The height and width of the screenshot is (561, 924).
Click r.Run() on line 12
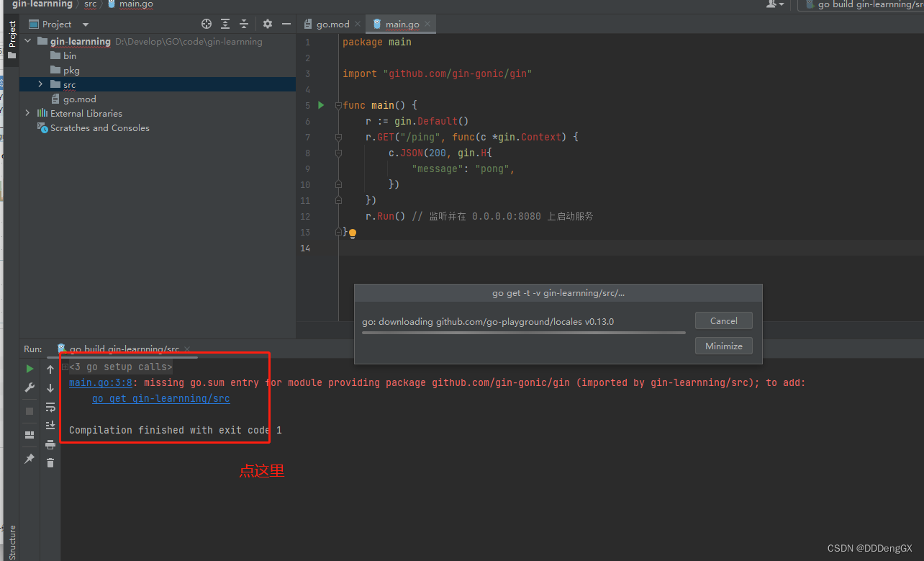click(x=386, y=216)
